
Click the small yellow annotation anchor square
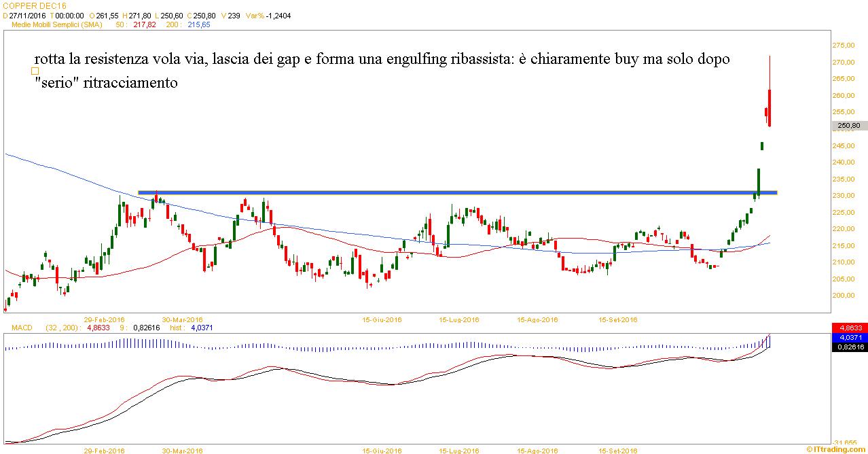click(35, 71)
